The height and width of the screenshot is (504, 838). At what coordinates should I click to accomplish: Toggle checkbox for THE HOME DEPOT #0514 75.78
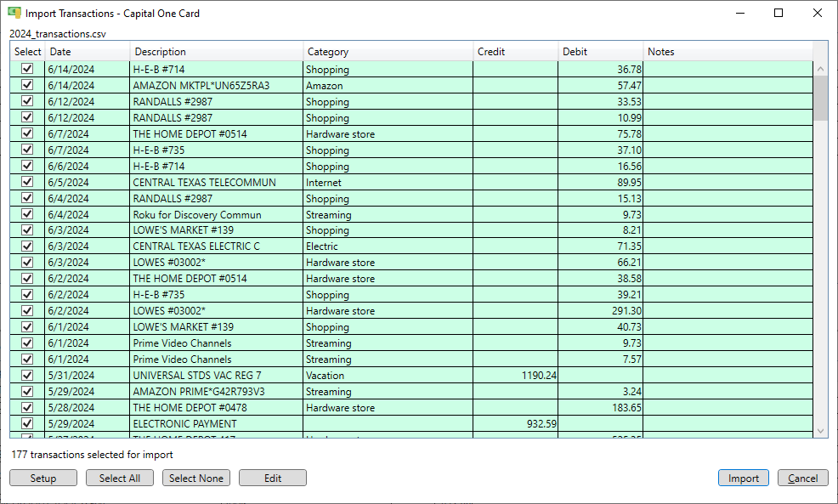27,133
